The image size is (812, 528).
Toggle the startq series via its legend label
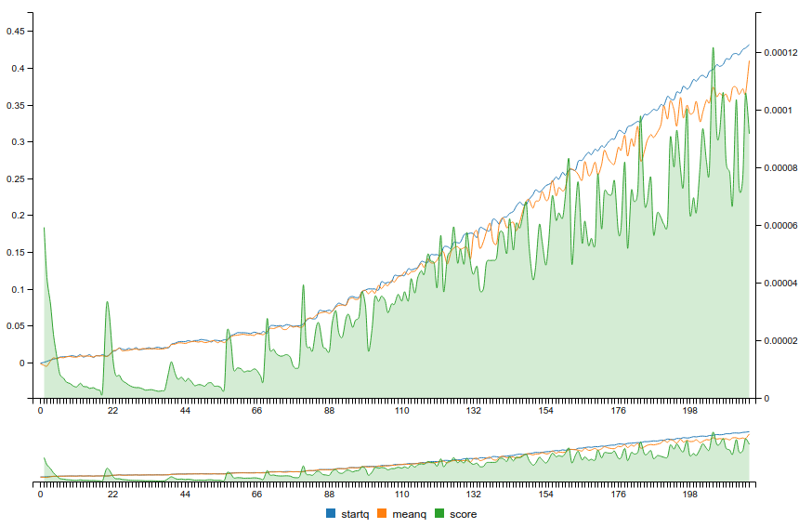[355, 514]
